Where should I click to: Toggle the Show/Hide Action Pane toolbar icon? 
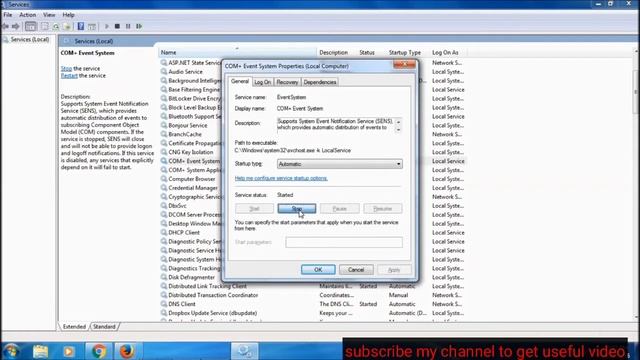[x=92, y=27]
